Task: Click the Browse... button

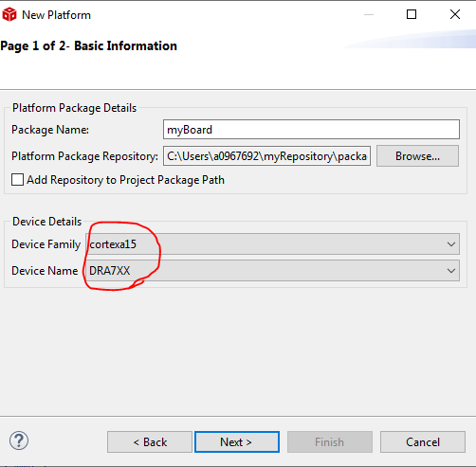Action: click(417, 156)
